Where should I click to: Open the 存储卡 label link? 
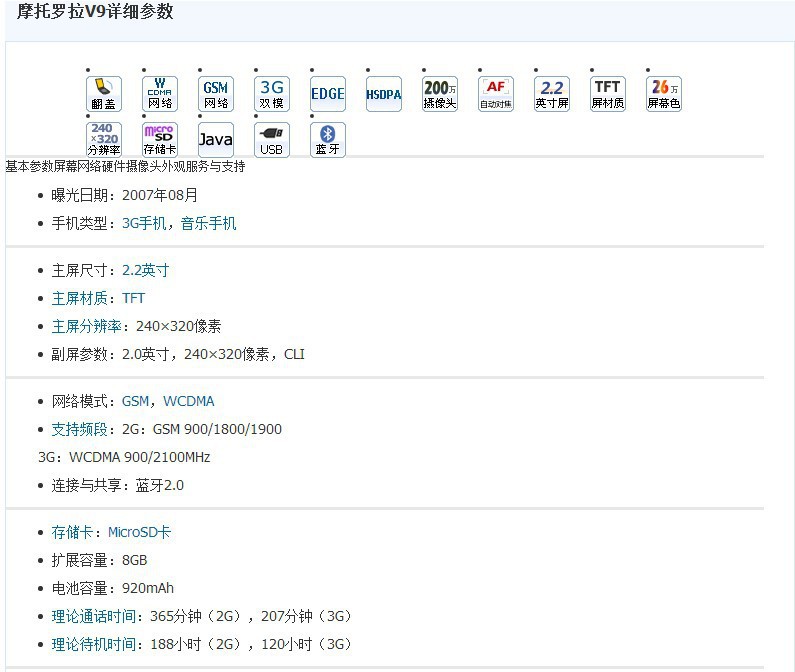pyautogui.click(x=73, y=532)
